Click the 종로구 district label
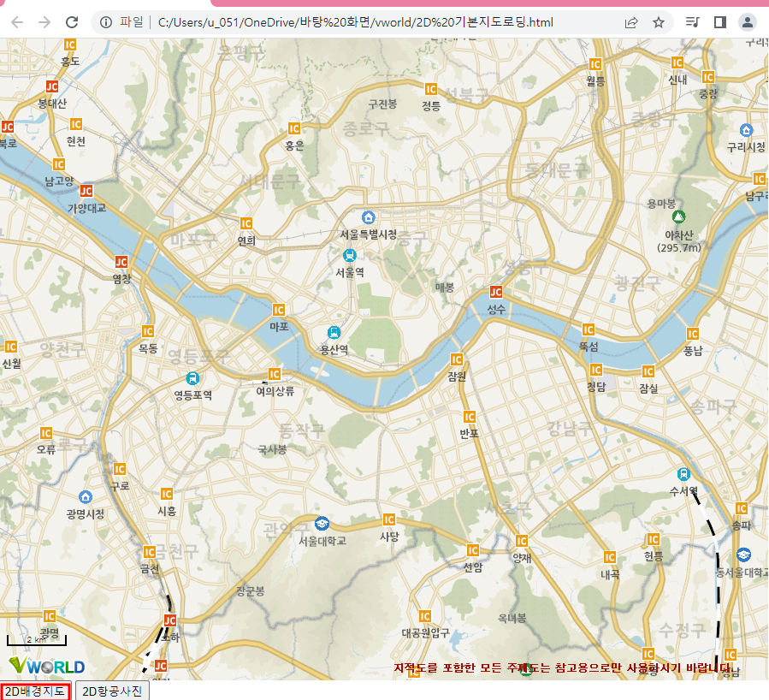 [x=366, y=129]
